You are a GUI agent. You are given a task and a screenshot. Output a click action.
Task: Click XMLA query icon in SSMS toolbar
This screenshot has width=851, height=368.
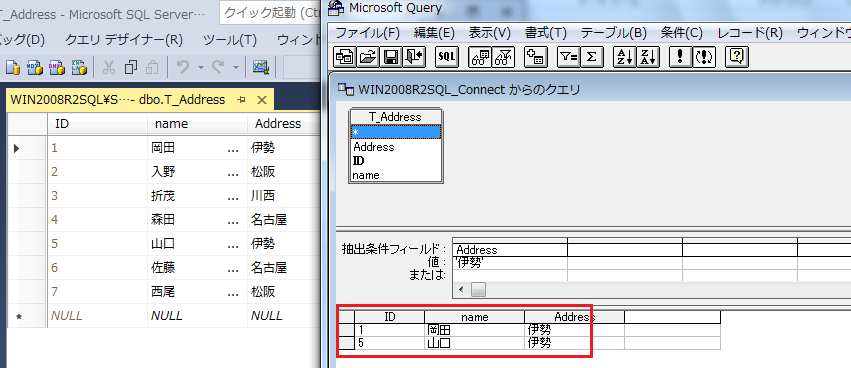pos(79,67)
